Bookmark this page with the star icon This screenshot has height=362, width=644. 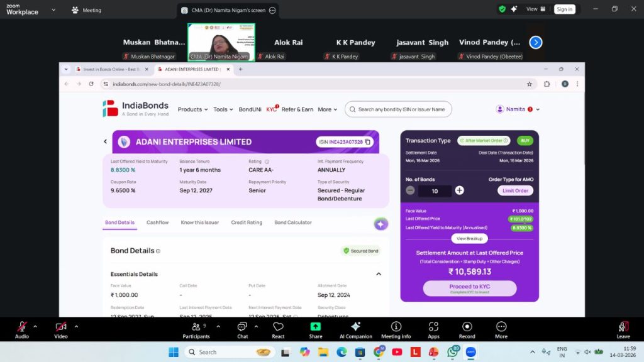pyautogui.click(x=530, y=84)
